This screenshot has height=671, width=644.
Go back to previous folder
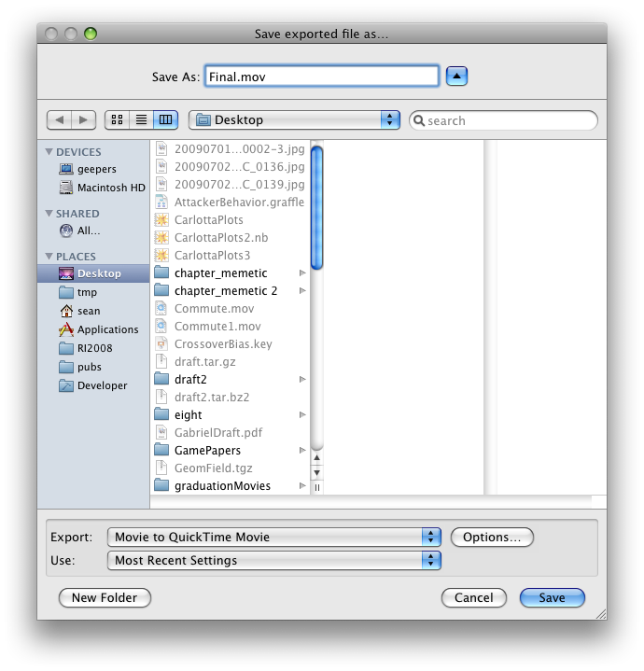tap(60, 120)
